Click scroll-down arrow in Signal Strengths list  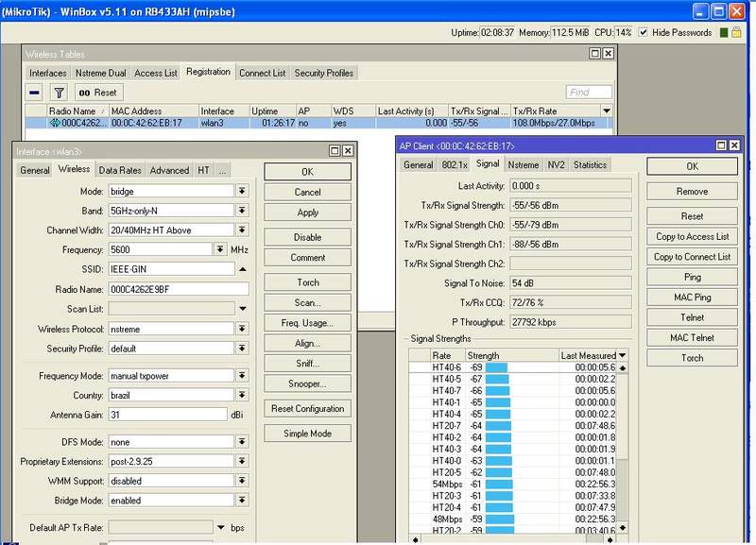click(x=623, y=528)
